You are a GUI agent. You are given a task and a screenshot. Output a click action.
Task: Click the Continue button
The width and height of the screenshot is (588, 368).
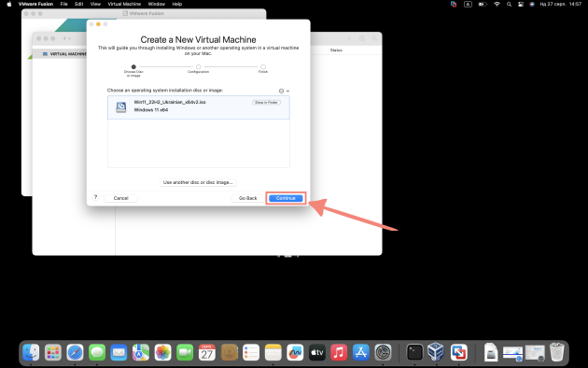tap(286, 198)
